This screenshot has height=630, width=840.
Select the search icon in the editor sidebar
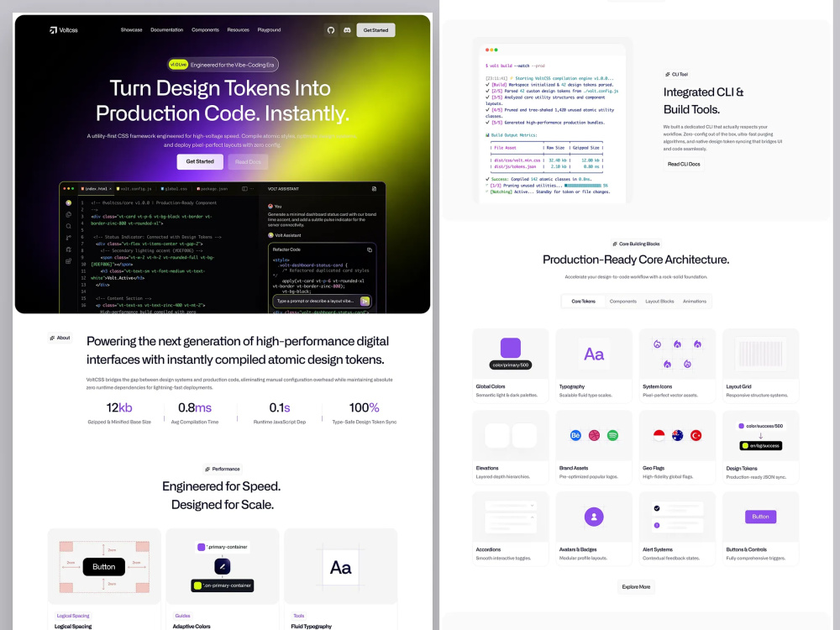pyautogui.click(x=69, y=226)
